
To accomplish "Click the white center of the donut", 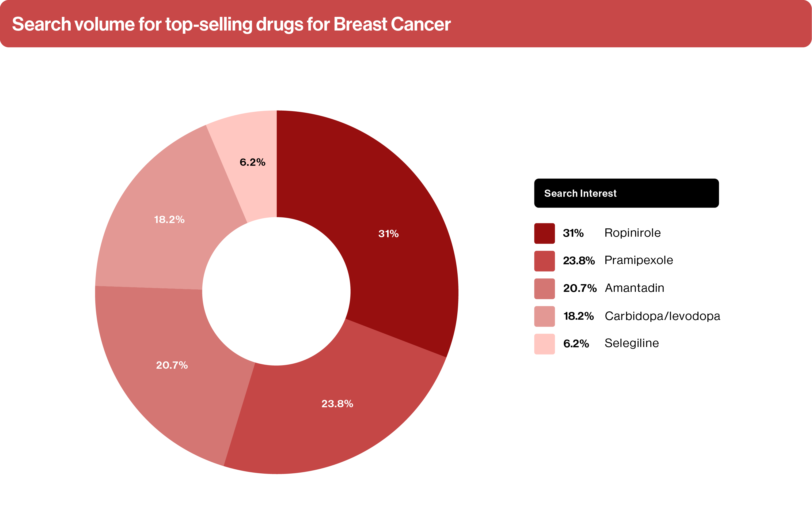I will (276, 292).
